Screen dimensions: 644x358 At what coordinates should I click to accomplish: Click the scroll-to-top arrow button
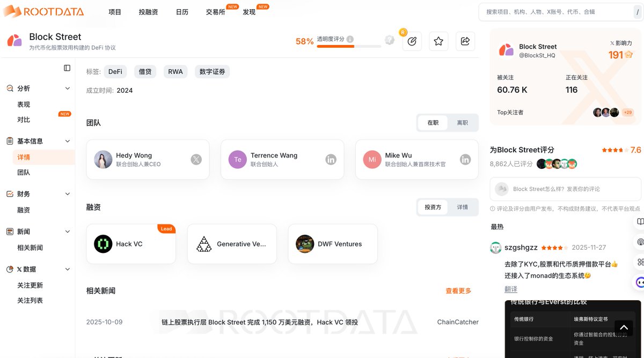[623, 327]
